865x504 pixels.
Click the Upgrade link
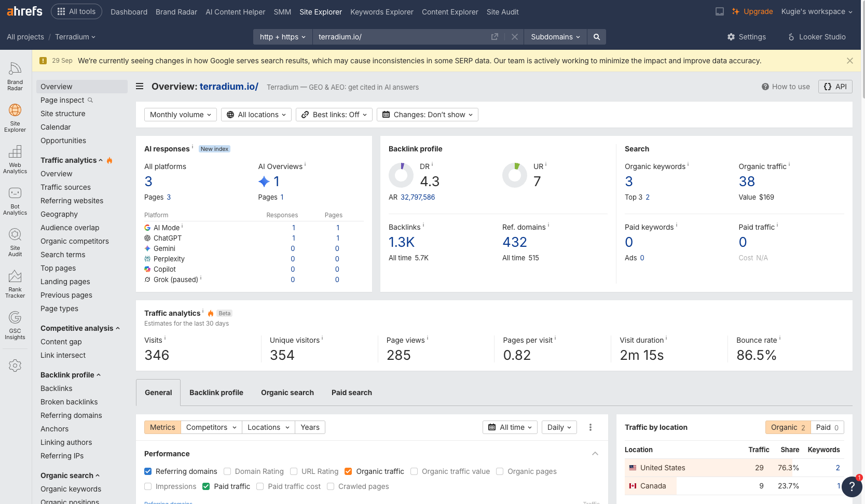point(752,11)
